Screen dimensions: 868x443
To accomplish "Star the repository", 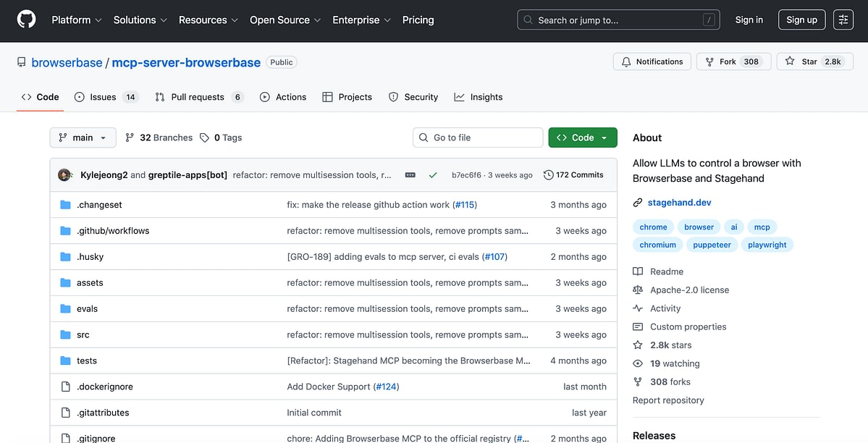I will point(814,62).
